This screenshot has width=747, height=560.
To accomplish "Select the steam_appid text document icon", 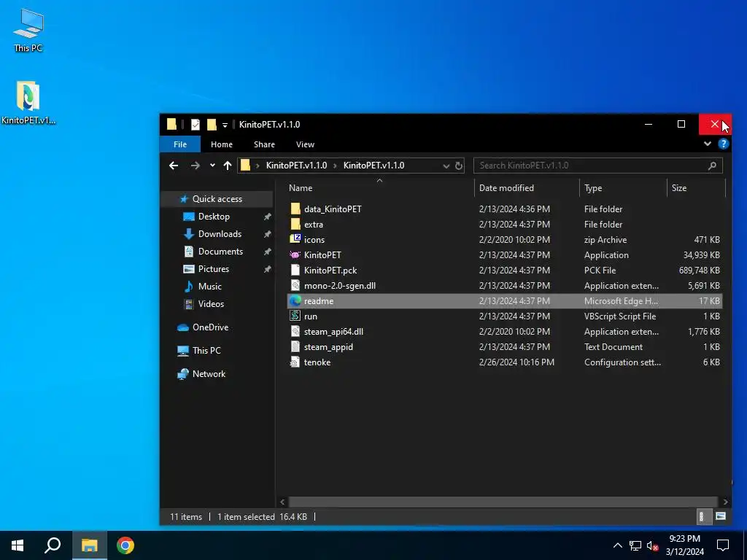I will click(295, 346).
